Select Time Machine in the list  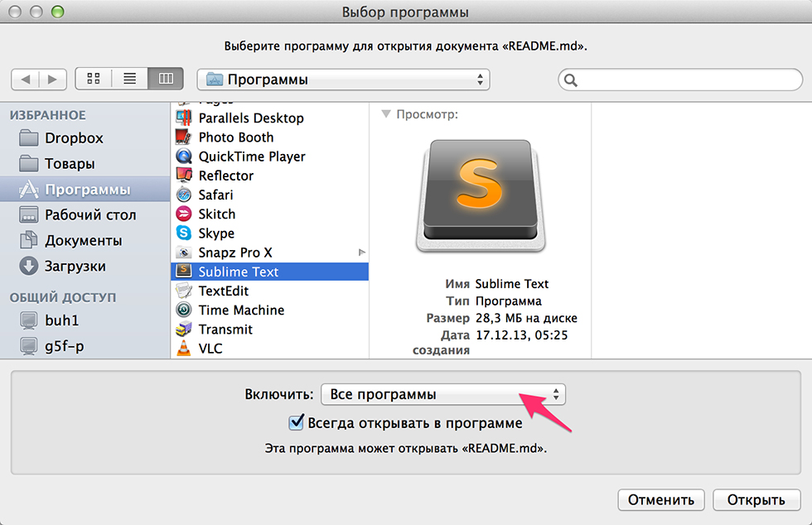click(270, 311)
